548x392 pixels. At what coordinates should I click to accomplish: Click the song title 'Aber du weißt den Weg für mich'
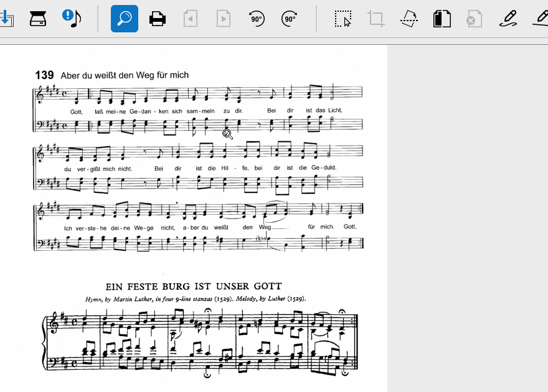point(124,75)
